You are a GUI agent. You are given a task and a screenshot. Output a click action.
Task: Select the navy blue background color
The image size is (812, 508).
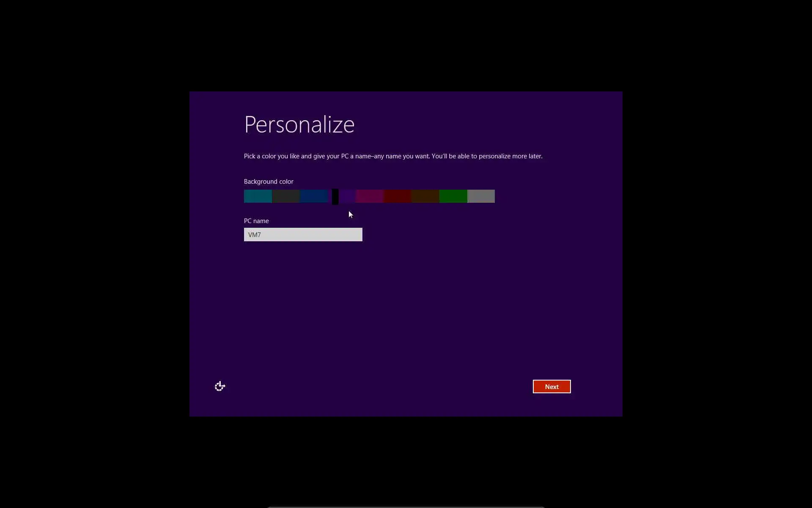click(x=313, y=196)
